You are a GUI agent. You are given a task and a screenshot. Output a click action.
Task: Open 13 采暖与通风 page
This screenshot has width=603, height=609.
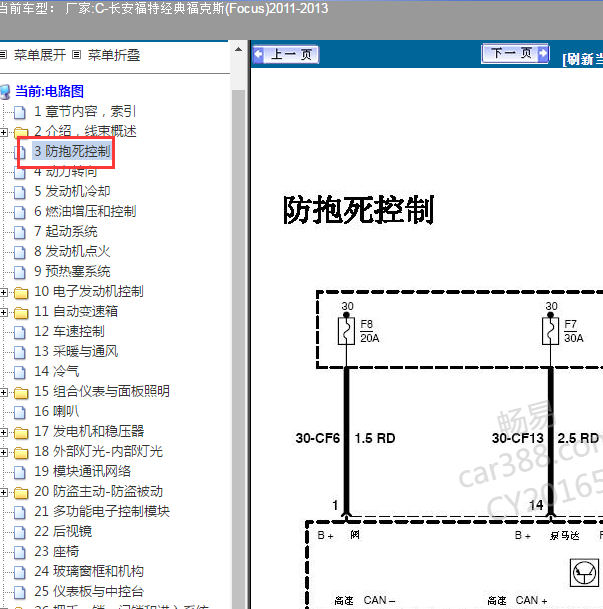[76, 351]
